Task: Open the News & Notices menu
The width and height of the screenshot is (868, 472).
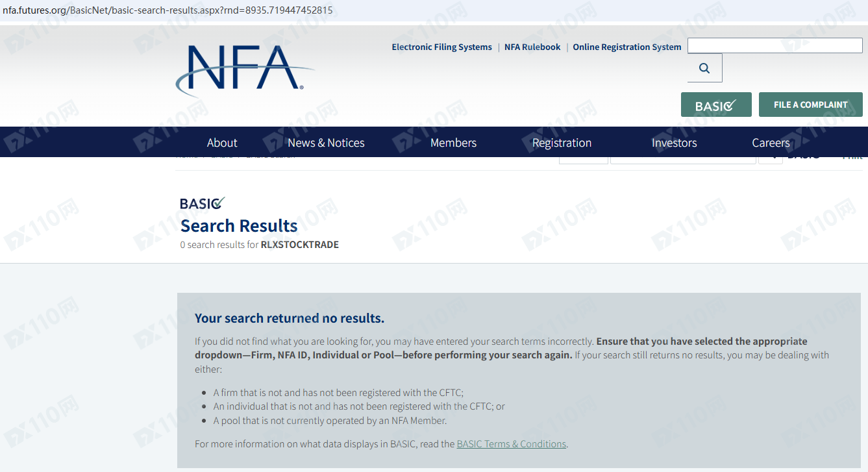Action: coord(326,143)
